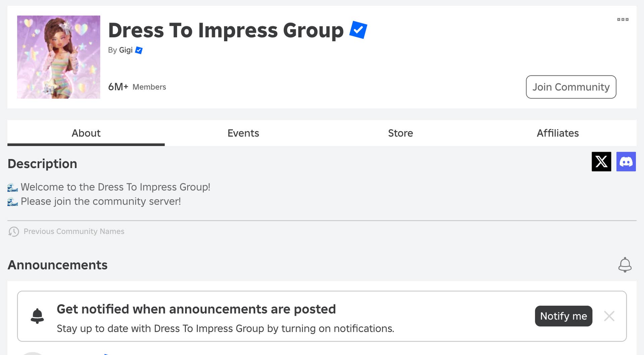Open the Discord social link
Image resolution: width=644 pixels, height=355 pixels.
click(x=626, y=162)
